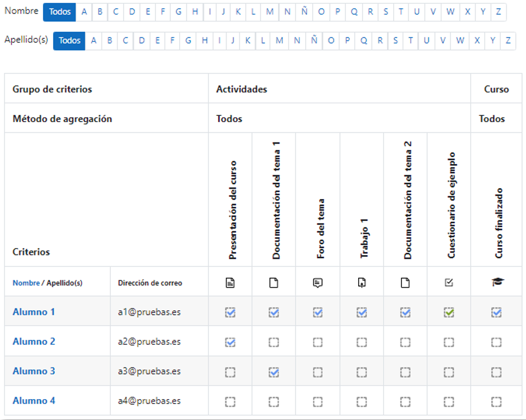
Task: Open Alumno 1 profile link
Action: click(34, 312)
